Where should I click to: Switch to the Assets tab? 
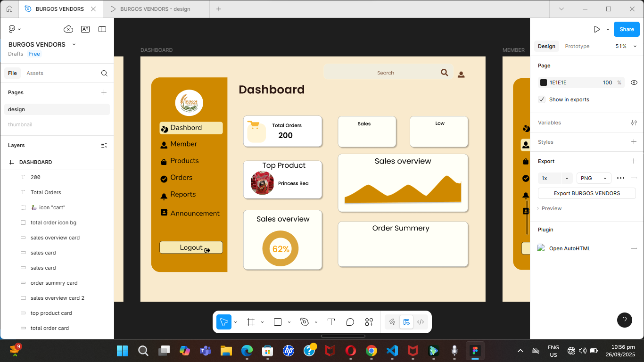35,73
